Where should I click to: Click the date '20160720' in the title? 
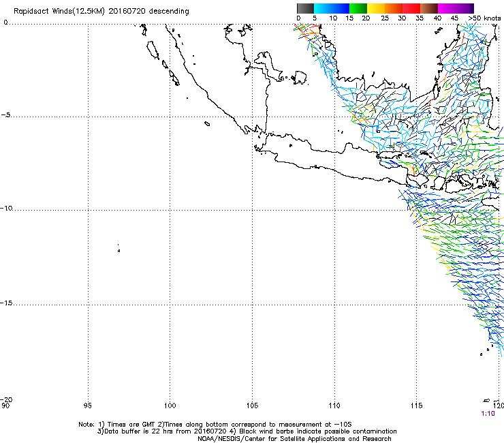pyautogui.click(x=127, y=11)
